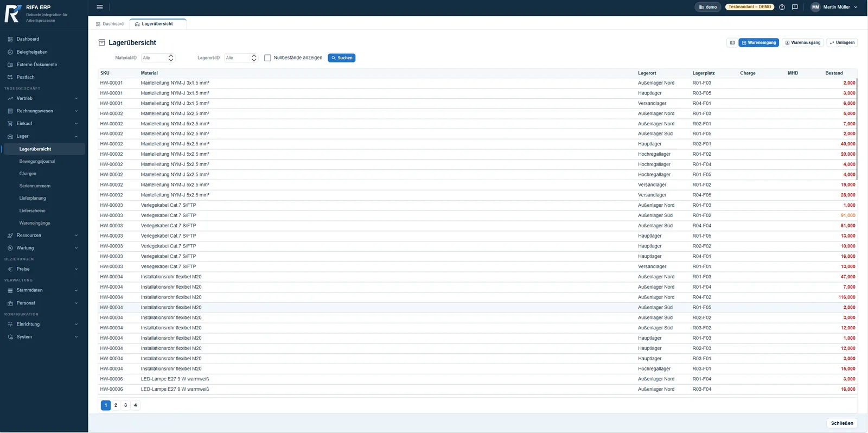Expand the Rechnungswesen menu chevron
The image size is (868, 433).
[76, 111]
